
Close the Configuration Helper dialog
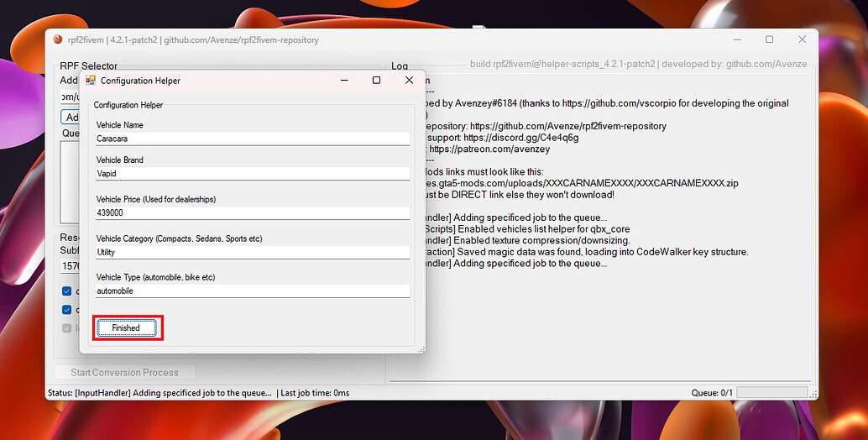[409, 81]
